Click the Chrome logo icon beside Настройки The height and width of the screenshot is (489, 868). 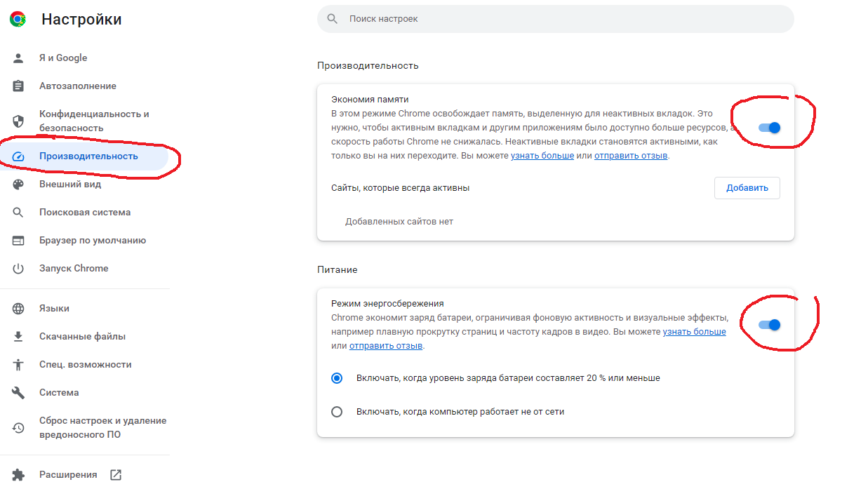click(x=18, y=20)
